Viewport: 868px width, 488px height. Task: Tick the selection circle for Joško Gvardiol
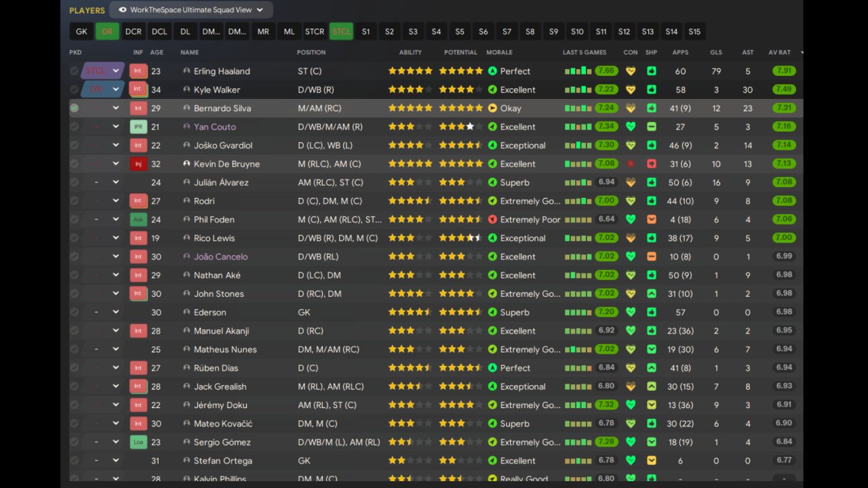(x=74, y=145)
